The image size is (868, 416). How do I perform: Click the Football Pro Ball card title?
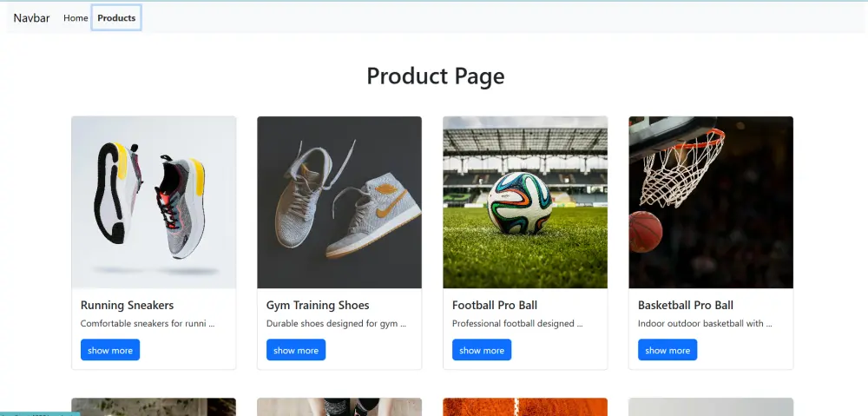click(x=495, y=305)
